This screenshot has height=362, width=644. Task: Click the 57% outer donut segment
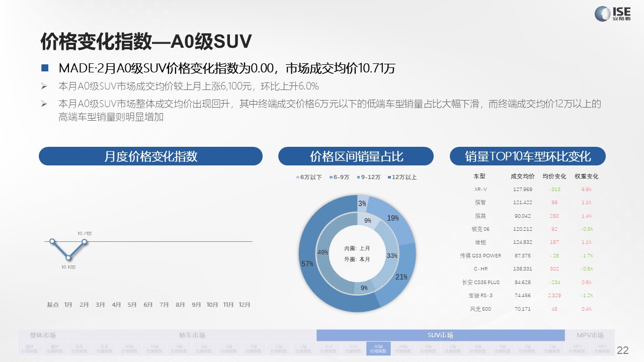tap(308, 263)
